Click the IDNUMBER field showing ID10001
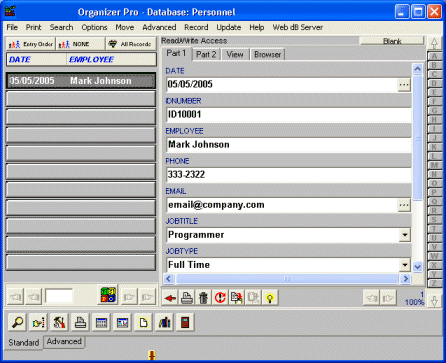The height and width of the screenshot is (363, 446). pyautogui.click(x=288, y=115)
